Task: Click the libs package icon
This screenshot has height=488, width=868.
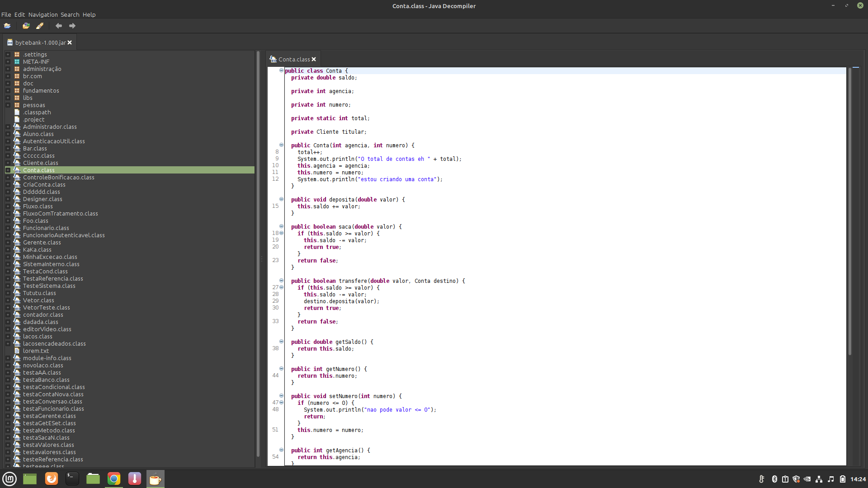Action: (17, 98)
